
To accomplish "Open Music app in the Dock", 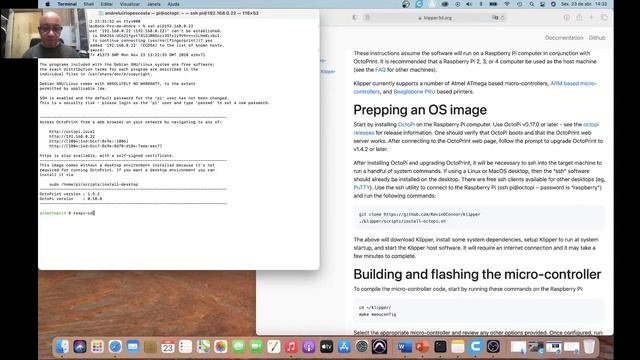I will [291, 347].
